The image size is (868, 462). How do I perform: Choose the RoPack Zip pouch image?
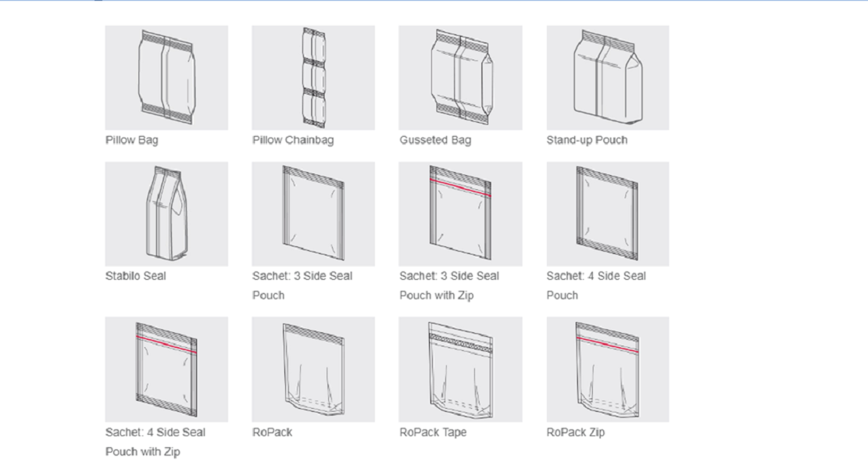608,370
